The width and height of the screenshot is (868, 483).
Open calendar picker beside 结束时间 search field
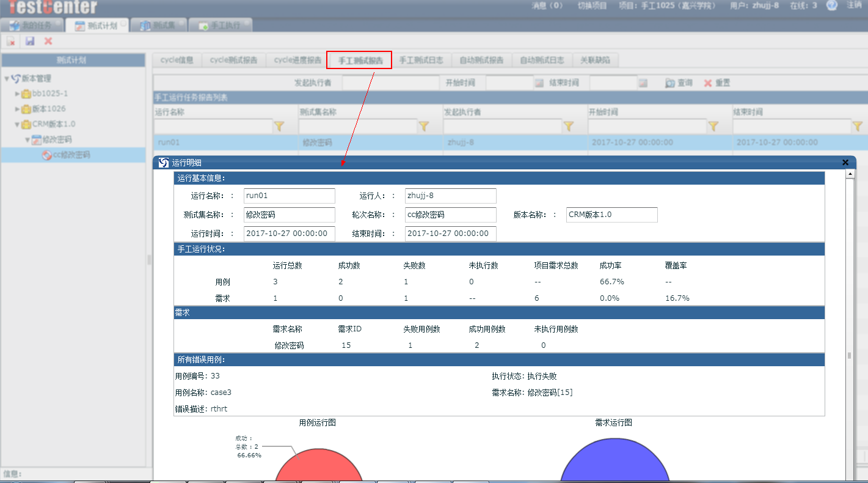click(x=643, y=83)
